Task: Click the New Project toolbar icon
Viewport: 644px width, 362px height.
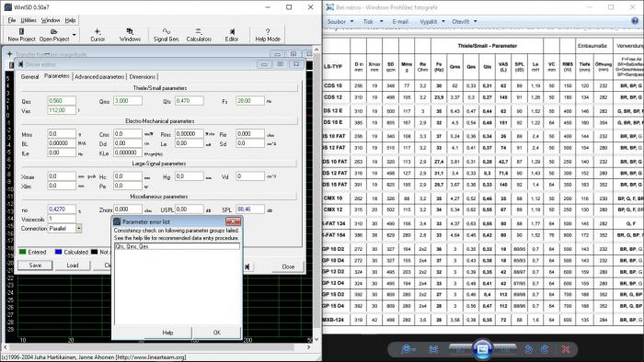Action: tap(21, 35)
